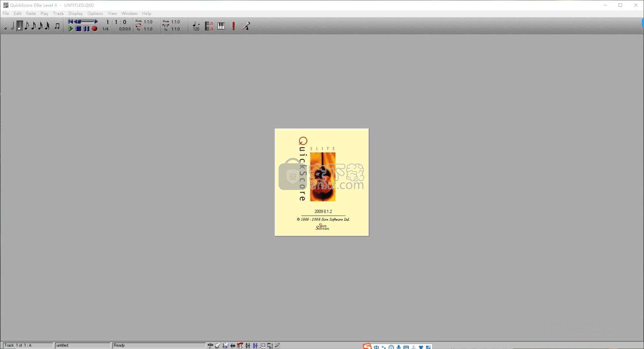
Task: Rewind to the start of the song
Action: pyautogui.click(x=70, y=22)
